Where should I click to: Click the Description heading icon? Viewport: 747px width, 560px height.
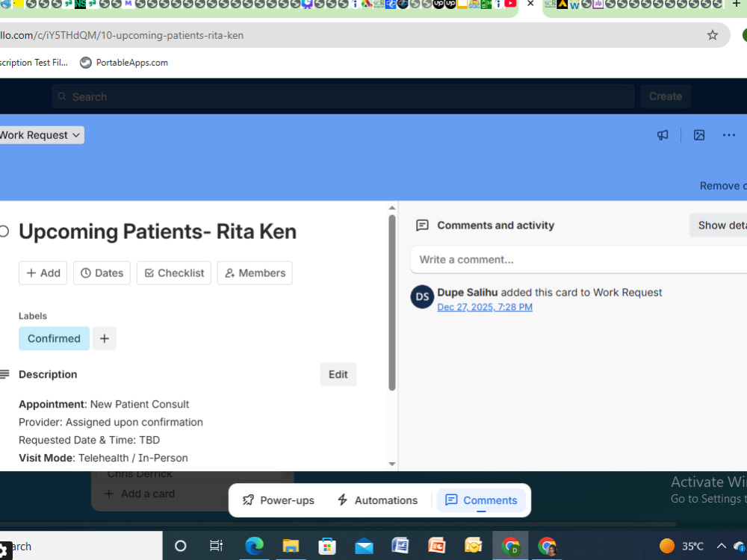point(4,374)
